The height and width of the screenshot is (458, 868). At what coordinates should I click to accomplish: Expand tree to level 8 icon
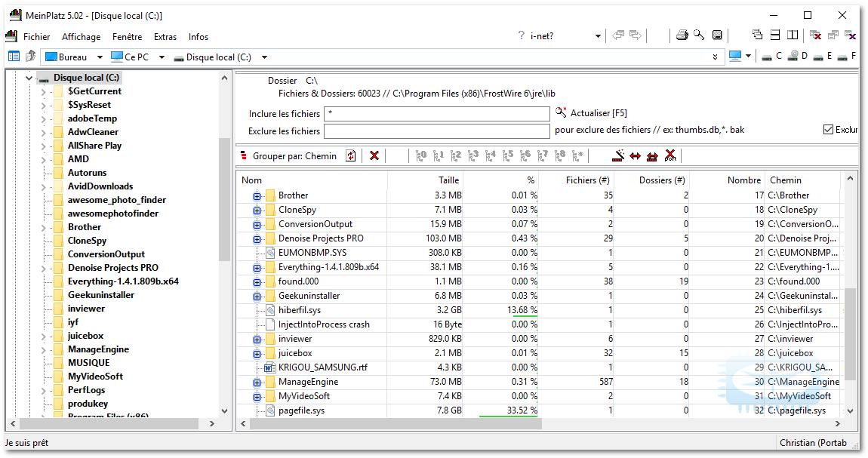(560, 156)
